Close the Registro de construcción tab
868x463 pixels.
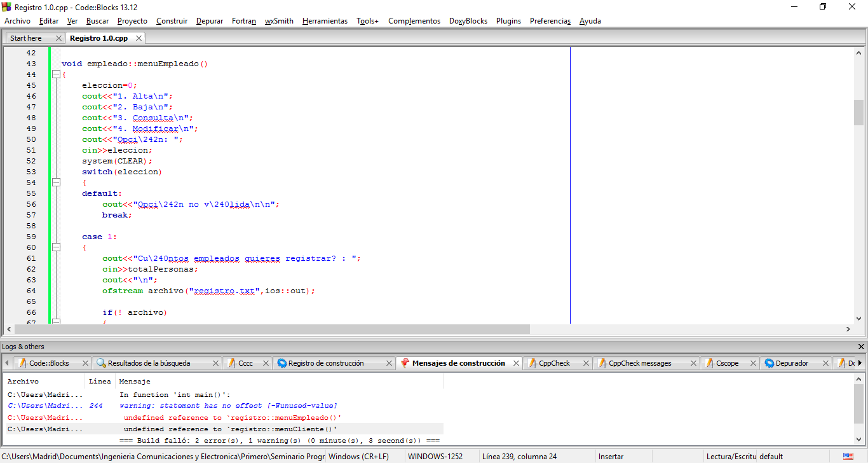coord(389,363)
